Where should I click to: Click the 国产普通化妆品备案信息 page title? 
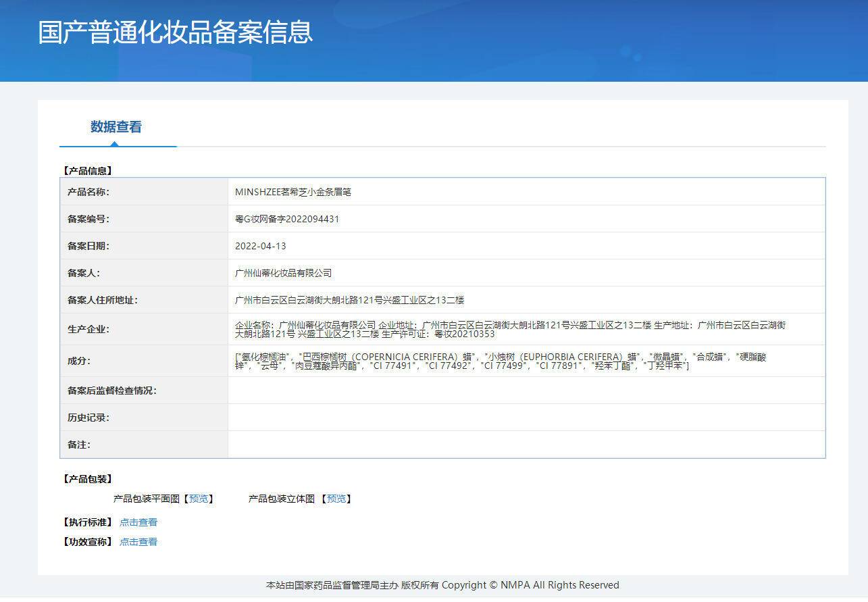point(176,32)
